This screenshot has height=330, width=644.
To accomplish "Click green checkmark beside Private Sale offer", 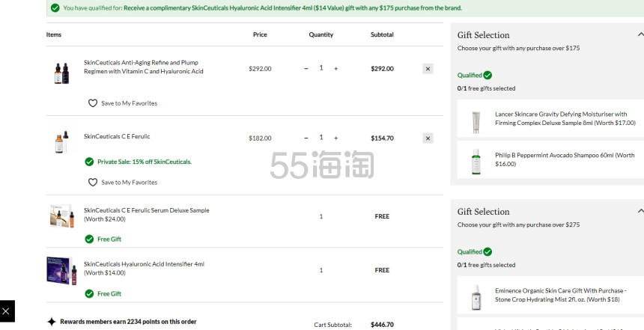I will point(89,162).
